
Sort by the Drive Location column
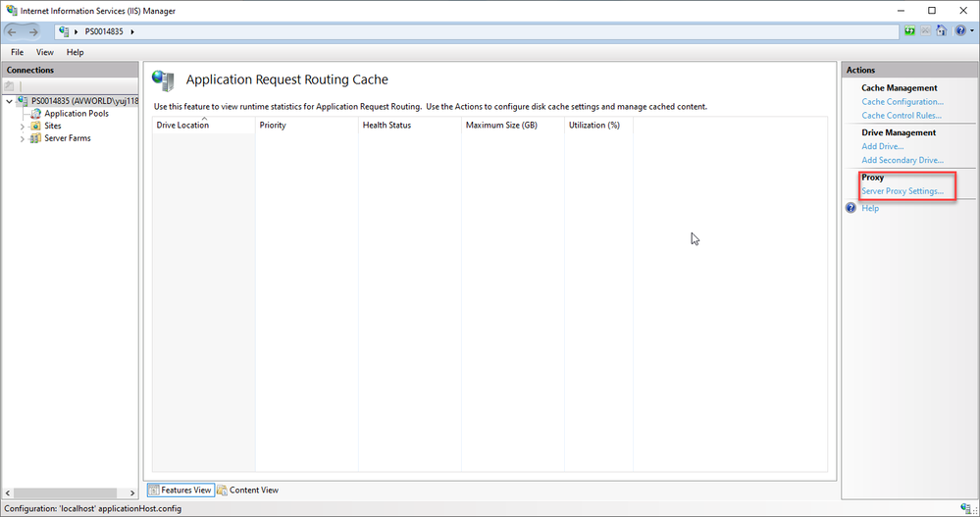coord(204,125)
